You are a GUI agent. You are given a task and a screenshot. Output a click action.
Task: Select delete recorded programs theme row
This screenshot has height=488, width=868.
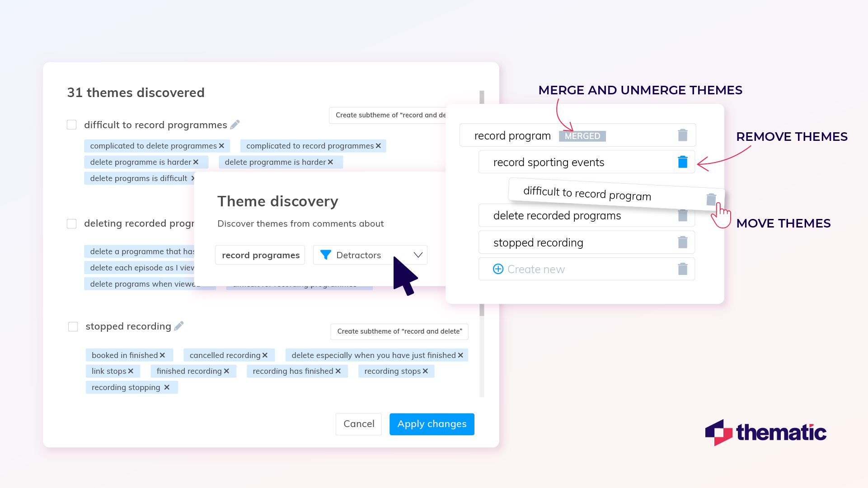(x=557, y=216)
